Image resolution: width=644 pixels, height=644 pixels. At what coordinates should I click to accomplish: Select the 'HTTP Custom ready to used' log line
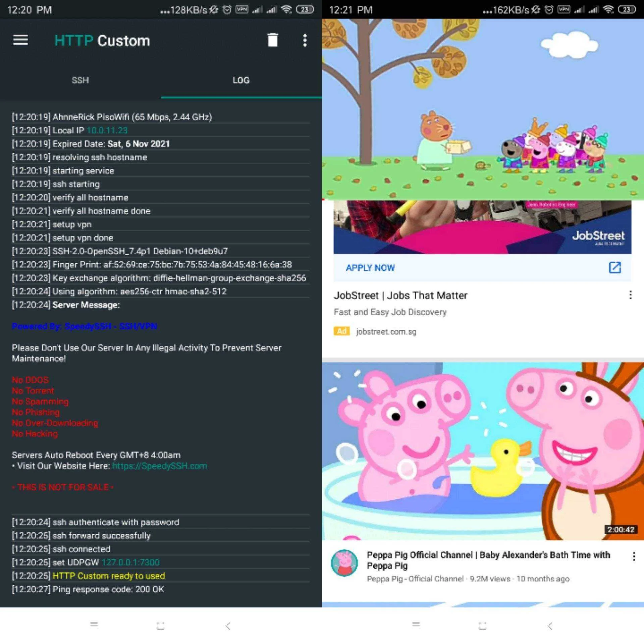click(89, 576)
